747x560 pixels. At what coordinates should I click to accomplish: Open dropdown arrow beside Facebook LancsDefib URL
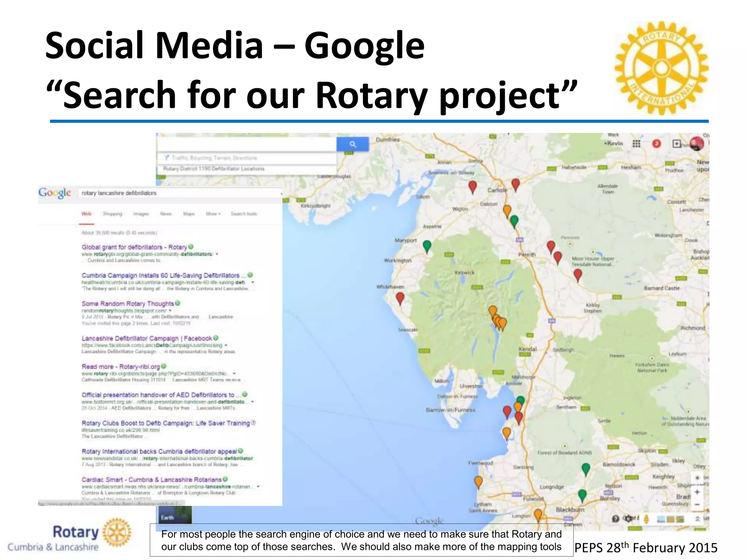[x=226, y=345]
